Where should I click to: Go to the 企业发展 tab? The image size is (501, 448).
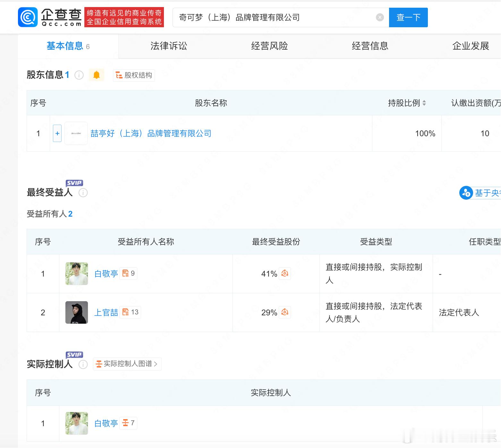[x=471, y=46]
